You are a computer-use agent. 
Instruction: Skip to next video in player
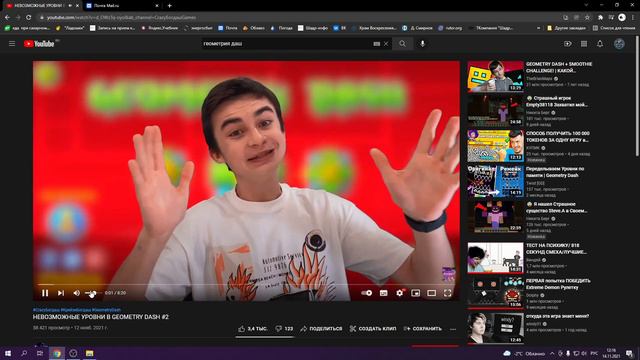61,293
